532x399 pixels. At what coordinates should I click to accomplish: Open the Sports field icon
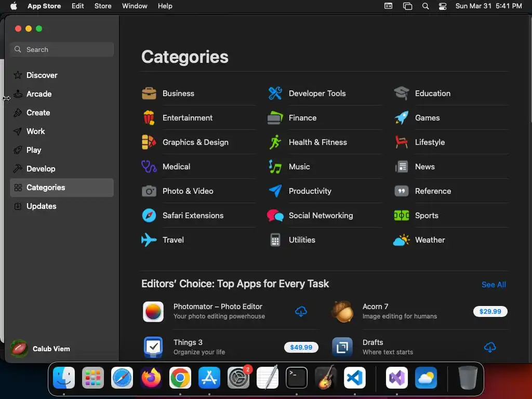point(402,216)
